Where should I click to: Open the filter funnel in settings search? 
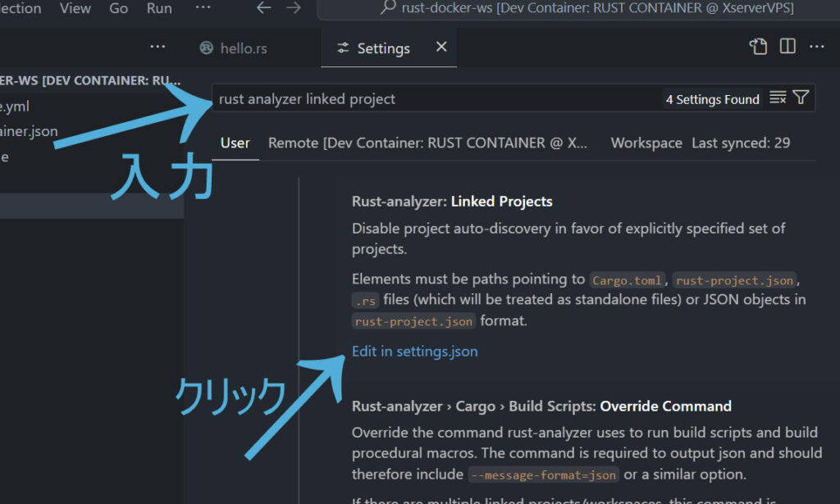click(801, 98)
